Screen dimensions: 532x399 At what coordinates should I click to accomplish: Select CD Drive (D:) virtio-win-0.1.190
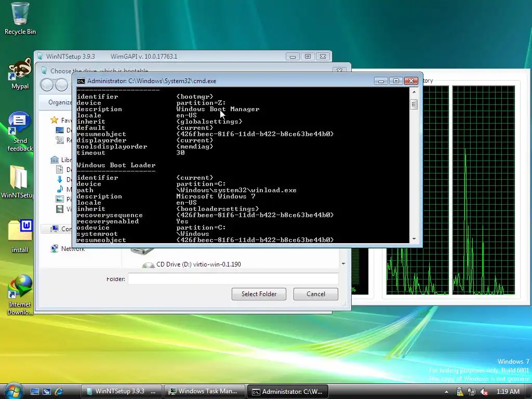coord(198,264)
